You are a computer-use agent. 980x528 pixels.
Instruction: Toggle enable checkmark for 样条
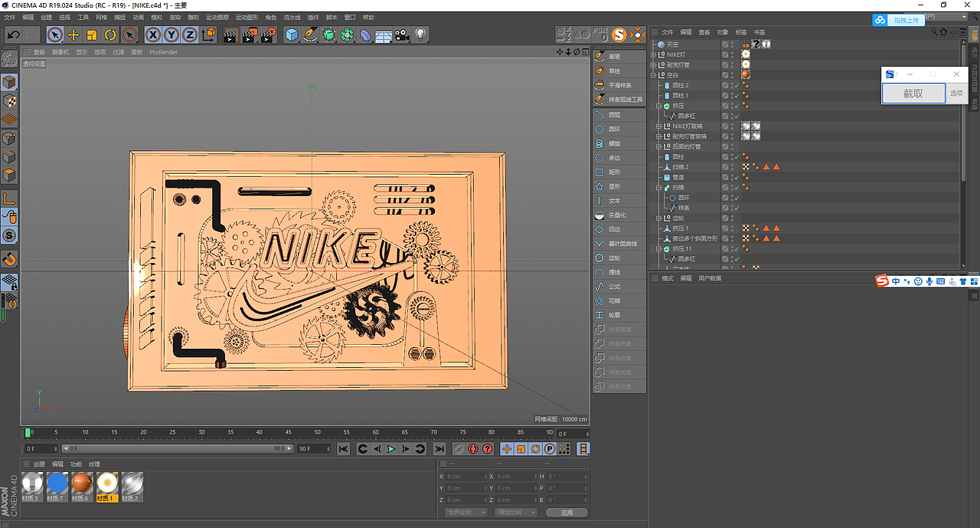click(x=737, y=208)
